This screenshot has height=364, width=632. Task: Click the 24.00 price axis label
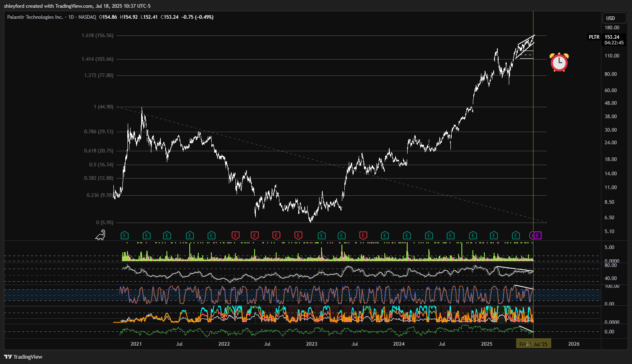[x=611, y=143]
